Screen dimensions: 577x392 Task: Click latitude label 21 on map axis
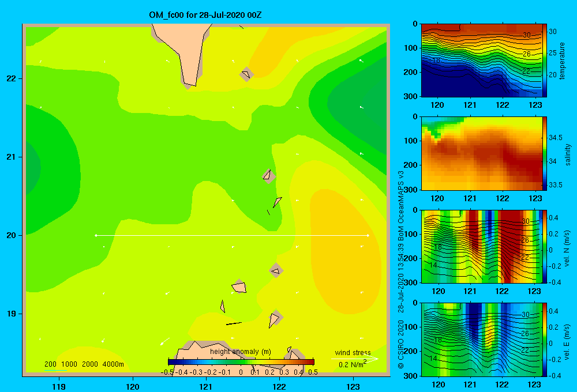[11, 157]
